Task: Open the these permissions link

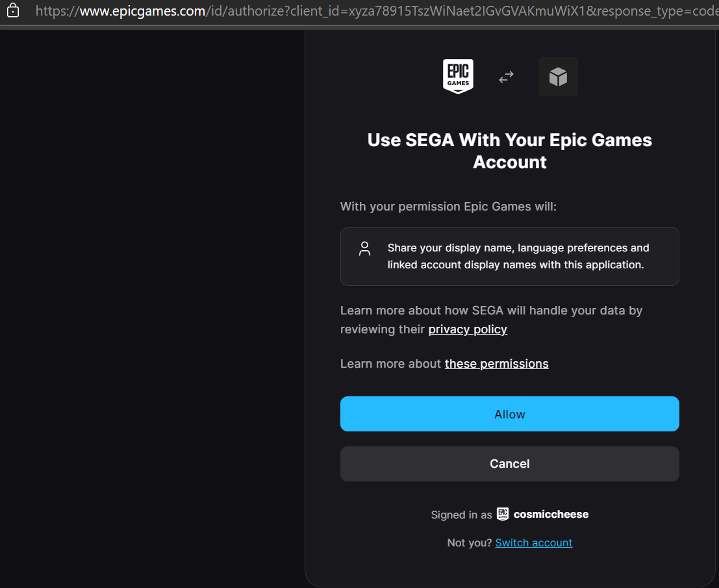Action: pyautogui.click(x=497, y=364)
